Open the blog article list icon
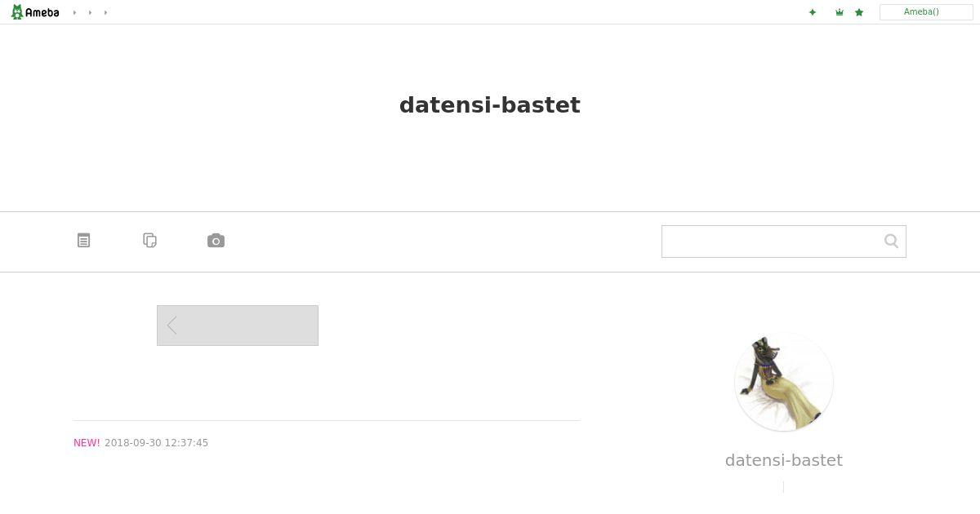The width and height of the screenshot is (980, 514). [83, 240]
